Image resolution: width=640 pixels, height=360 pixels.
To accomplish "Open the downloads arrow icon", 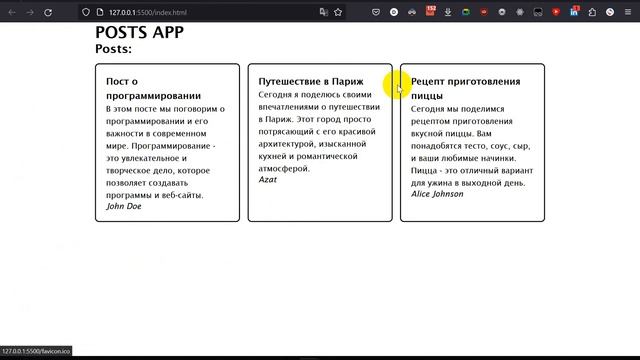I will pyautogui.click(x=448, y=12).
